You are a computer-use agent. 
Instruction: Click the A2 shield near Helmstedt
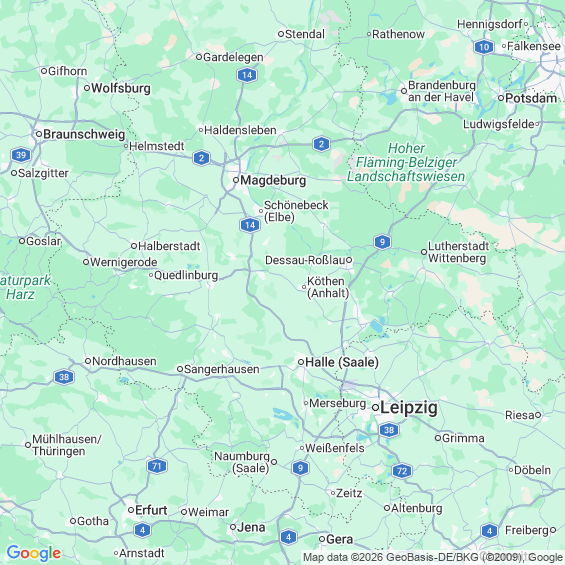tap(201, 158)
